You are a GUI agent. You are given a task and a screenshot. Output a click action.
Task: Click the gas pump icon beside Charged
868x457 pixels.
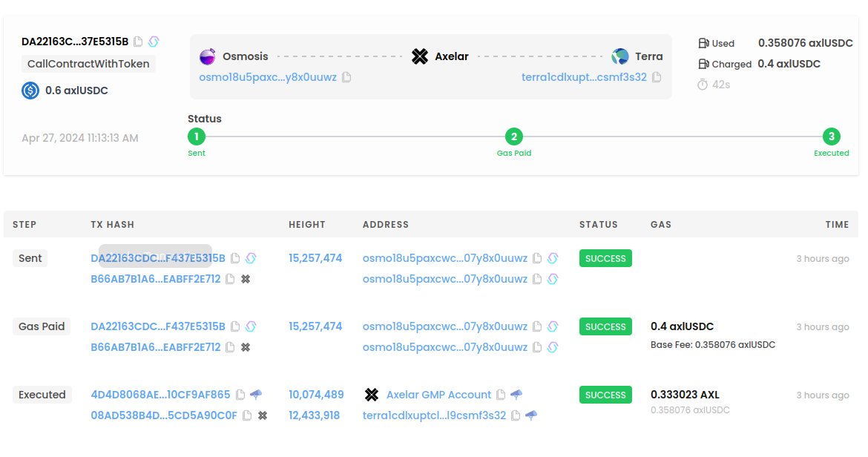click(703, 65)
